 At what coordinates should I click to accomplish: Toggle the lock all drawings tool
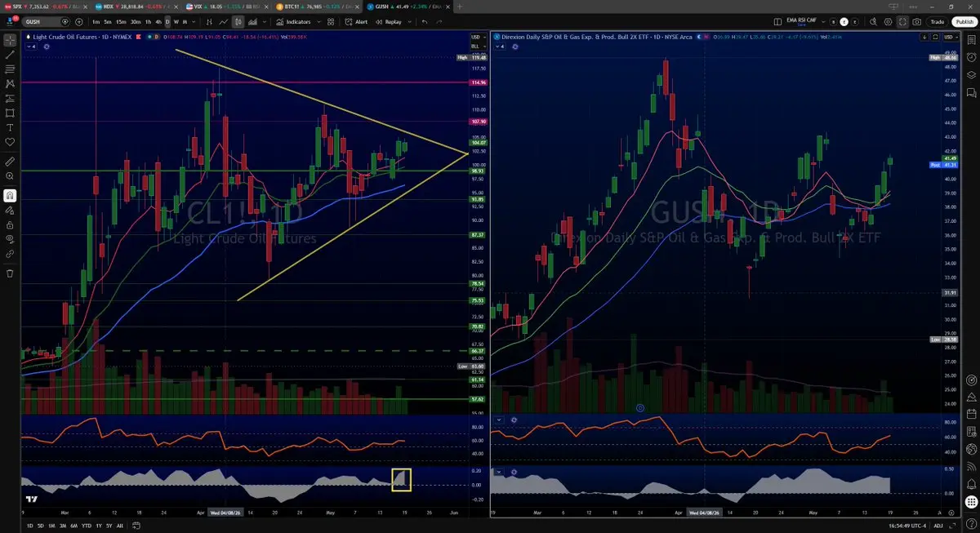tap(10, 224)
